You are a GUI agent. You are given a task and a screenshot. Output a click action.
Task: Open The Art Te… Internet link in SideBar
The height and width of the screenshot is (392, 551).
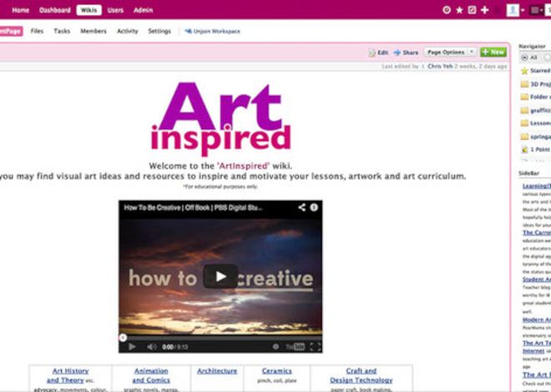click(x=537, y=347)
